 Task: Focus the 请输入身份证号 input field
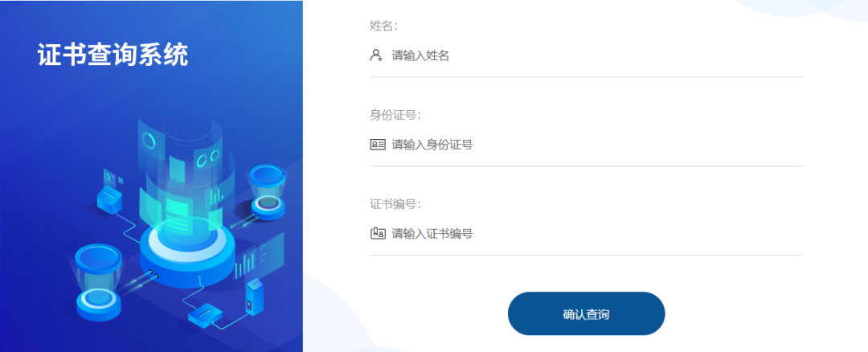pos(586,145)
